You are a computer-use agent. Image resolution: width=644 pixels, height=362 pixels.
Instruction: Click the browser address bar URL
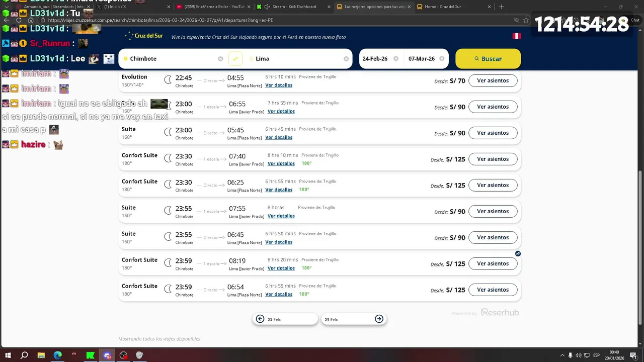(161, 20)
